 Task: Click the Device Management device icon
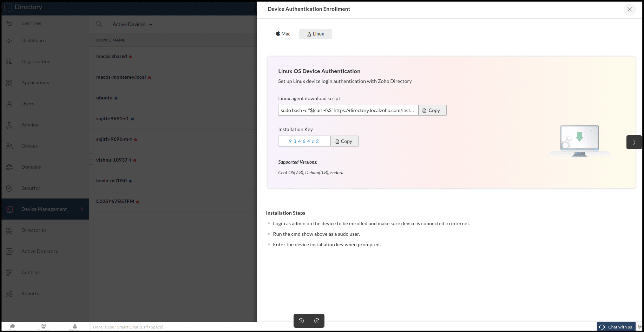point(9,209)
